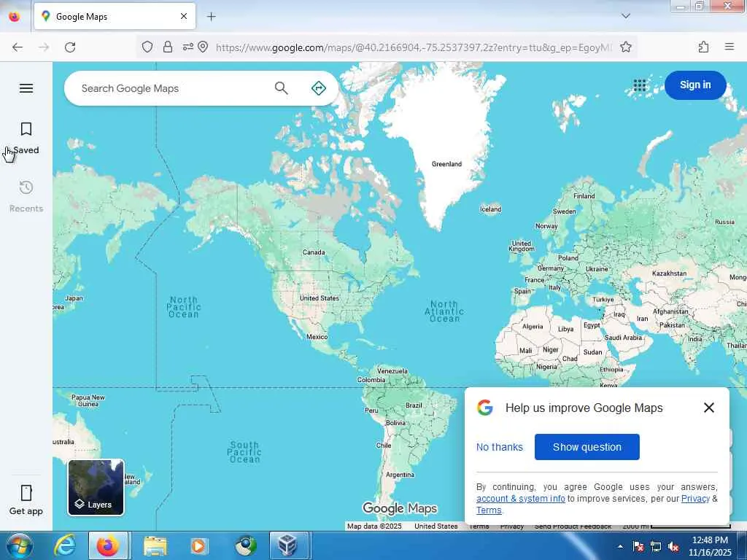Open the VirtualBox taskbar icon
Viewport: 747px width, 560px height.
click(287, 545)
